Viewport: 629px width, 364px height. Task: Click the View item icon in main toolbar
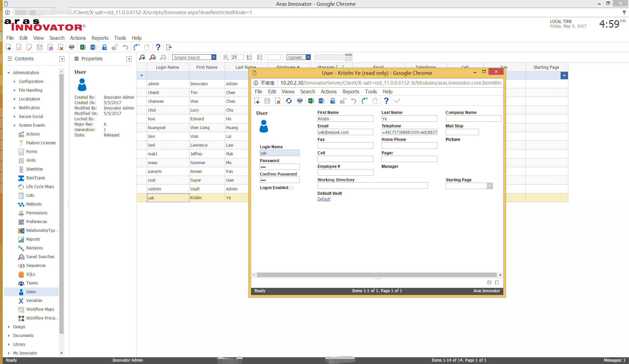point(19,47)
